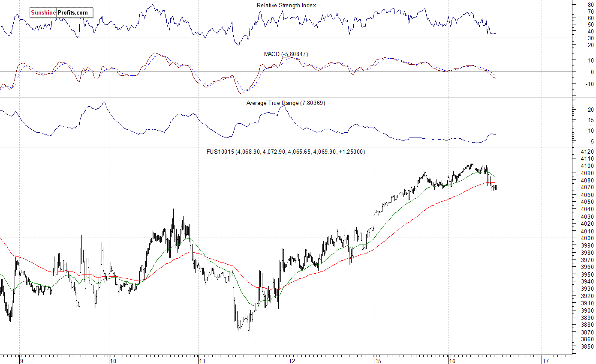Viewport: 596px width, 364px height.
Task: Click the FUS10015 price chart title
Action: 286,152
